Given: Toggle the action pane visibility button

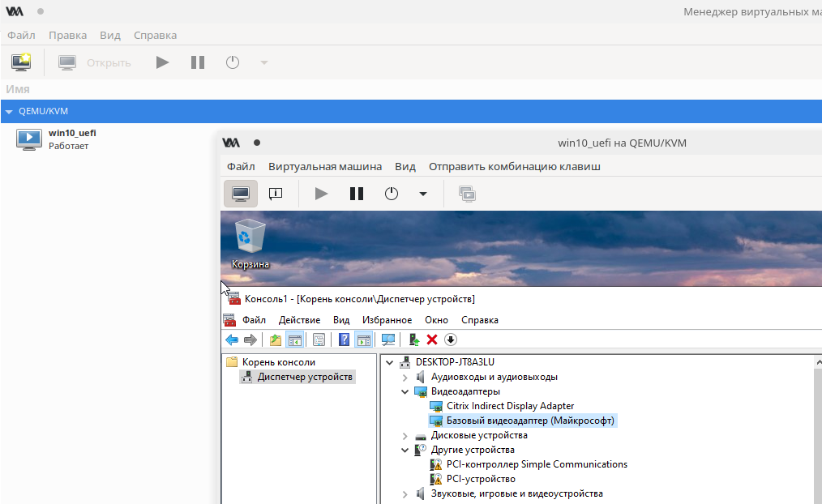Looking at the screenshot, I should point(363,340).
